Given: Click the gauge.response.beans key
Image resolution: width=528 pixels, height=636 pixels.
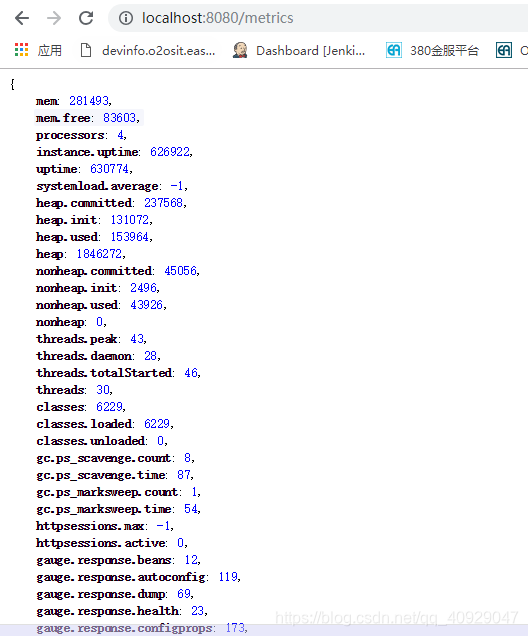Looking at the screenshot, I should click(104, 560).
